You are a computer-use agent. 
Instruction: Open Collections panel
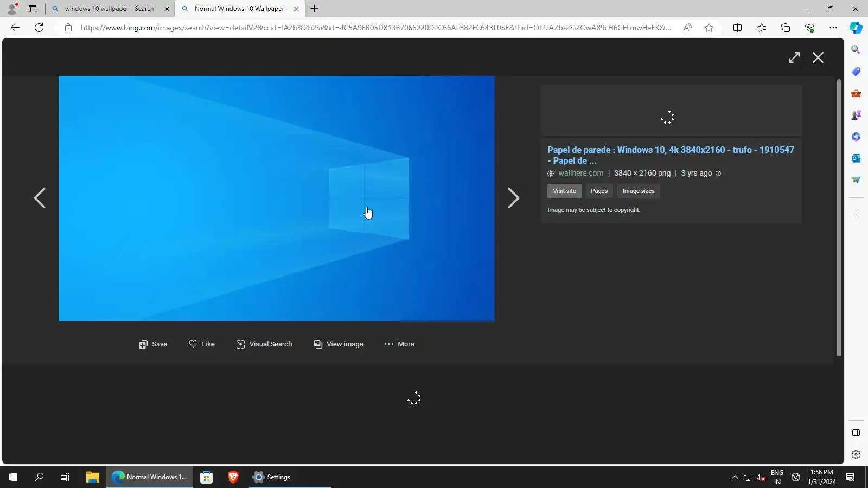point(786,28)
